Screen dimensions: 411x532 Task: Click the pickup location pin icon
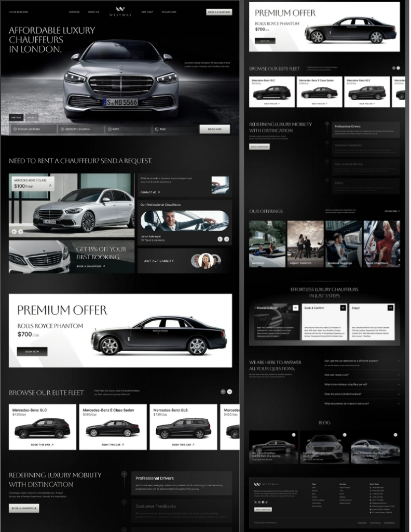[x=15, y=129]
